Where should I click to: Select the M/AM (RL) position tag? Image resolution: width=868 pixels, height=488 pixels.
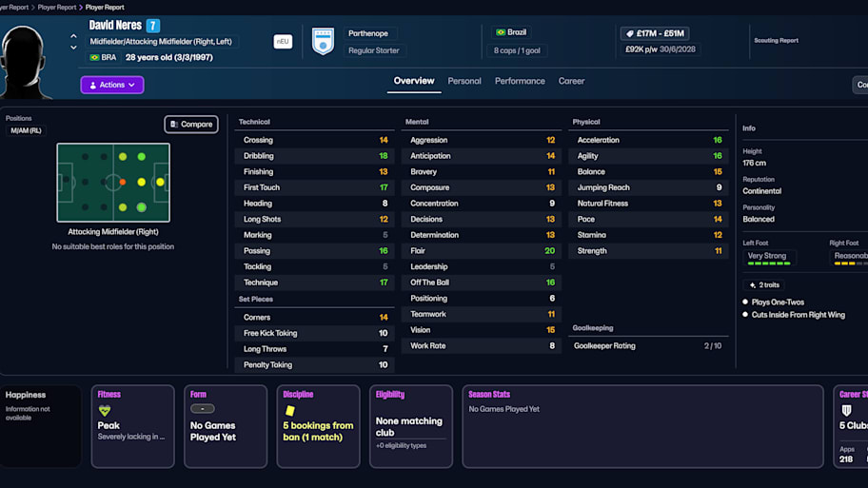point(26,130)
